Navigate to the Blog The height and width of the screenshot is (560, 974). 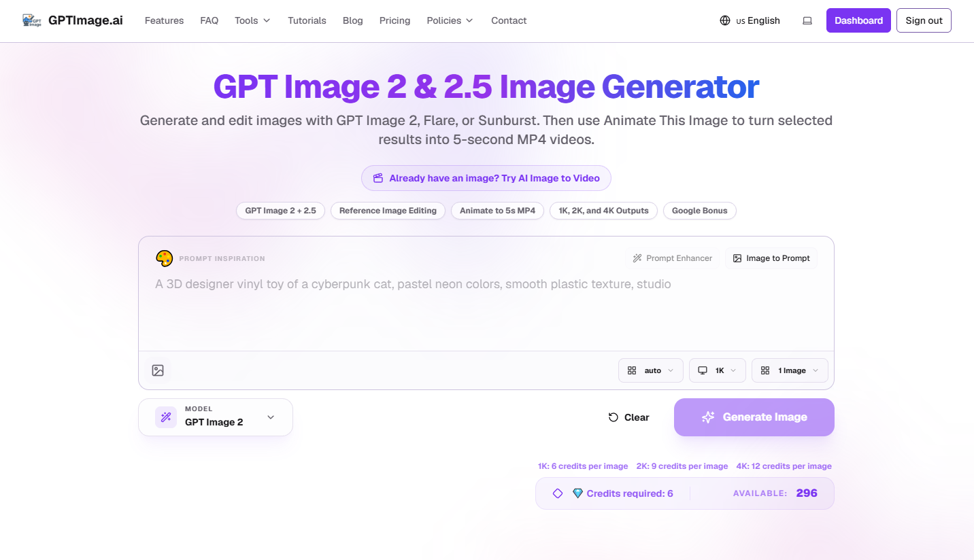[x=353, y=20]
